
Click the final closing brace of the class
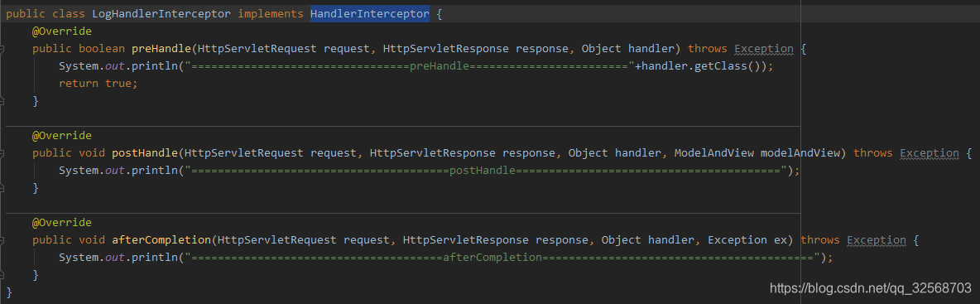[x=9, y=292]
